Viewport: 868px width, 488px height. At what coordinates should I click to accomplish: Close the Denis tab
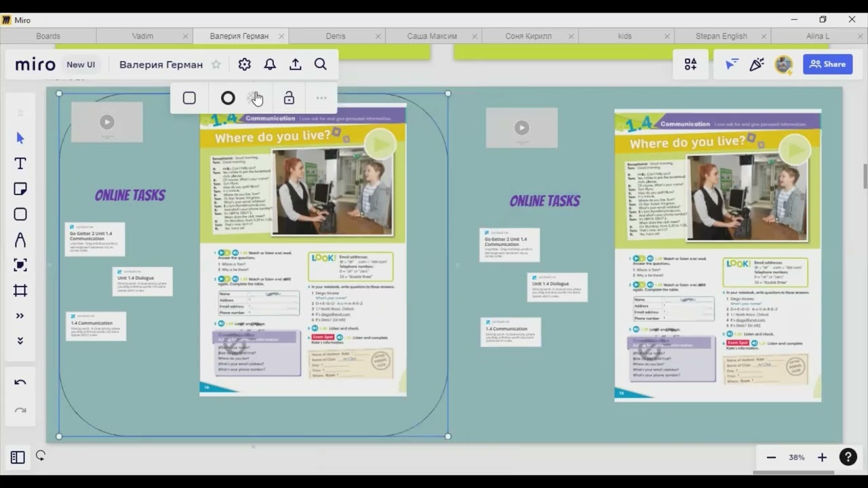point(378,37)
